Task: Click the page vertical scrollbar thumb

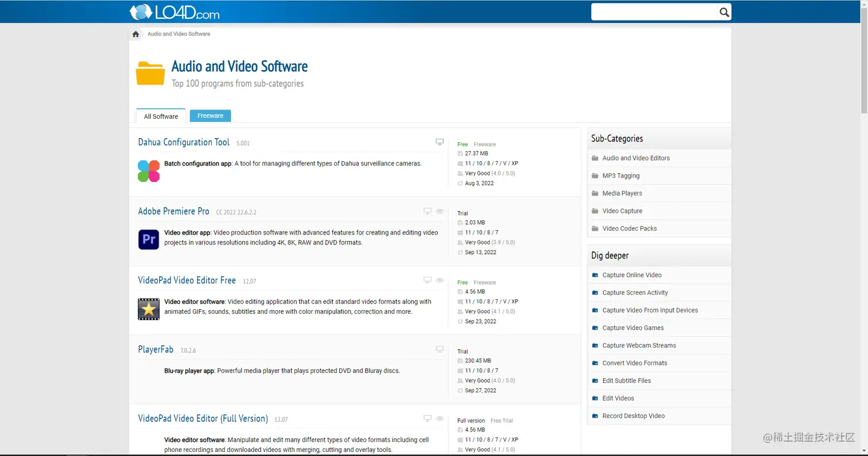Action: click(864, 60)
